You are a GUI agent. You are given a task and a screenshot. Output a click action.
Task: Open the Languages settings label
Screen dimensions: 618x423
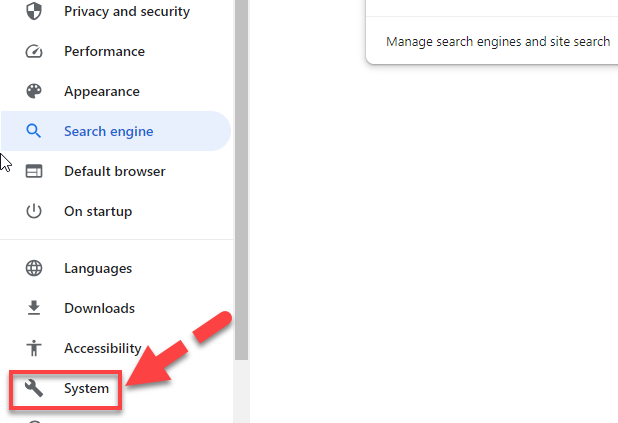pyautogui.click(x=98, y=268)
